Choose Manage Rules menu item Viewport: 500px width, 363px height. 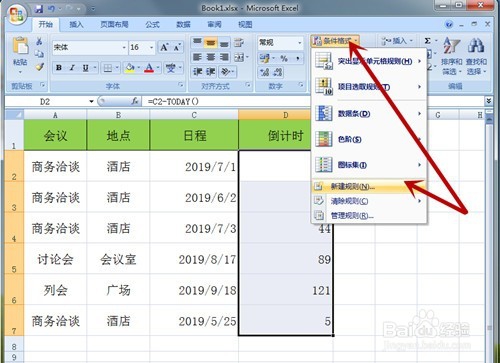369,216
